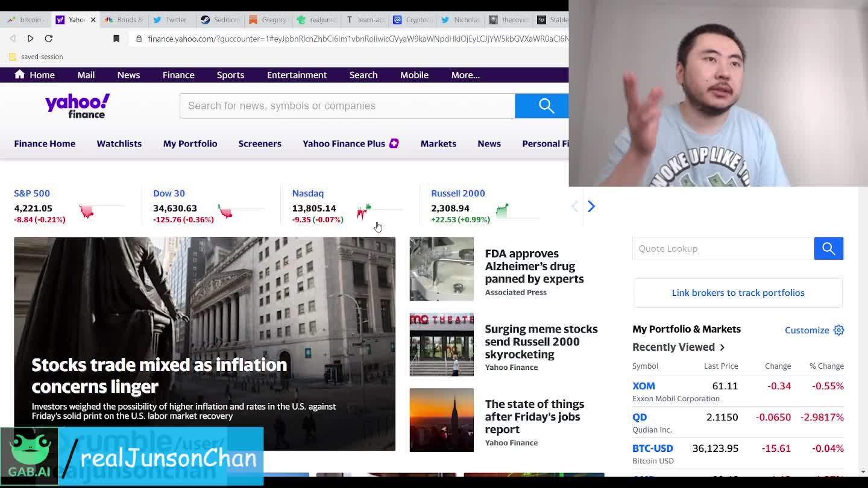
Task: Open the Watchlists navigation item
Action: [119, 143]
